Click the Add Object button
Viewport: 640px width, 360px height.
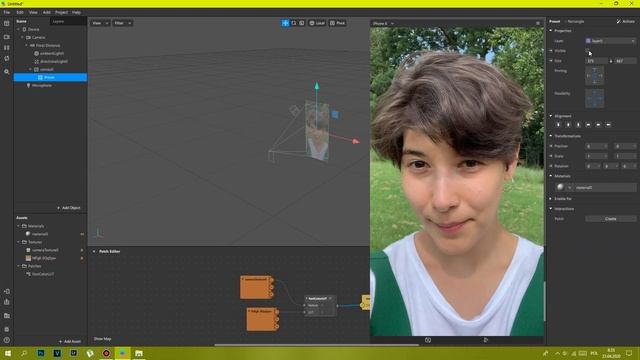(69, 208)
